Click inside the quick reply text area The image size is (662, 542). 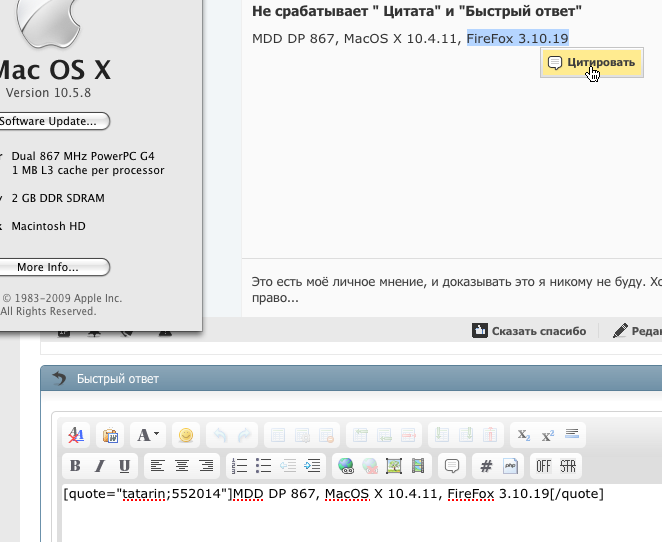coord(362,512)
